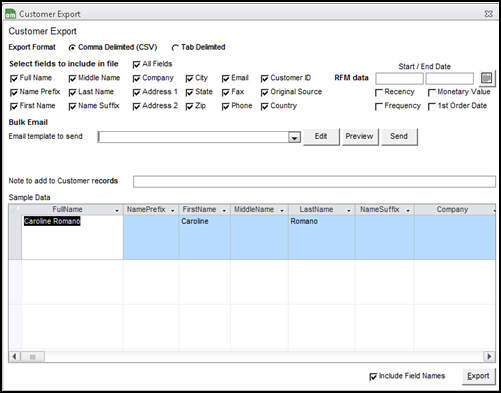Toggle the Name Suffix checkbox
This screenshot has height=393, width=501.
point(72,106)
